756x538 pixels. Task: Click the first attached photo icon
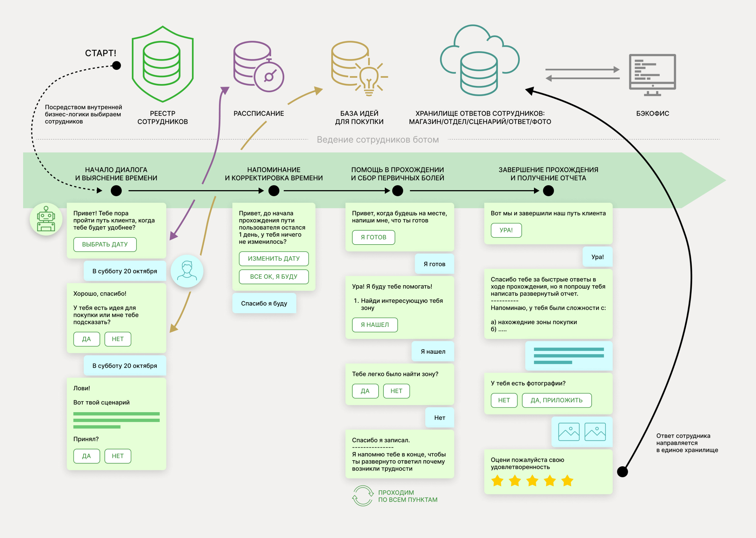(569, 432)
